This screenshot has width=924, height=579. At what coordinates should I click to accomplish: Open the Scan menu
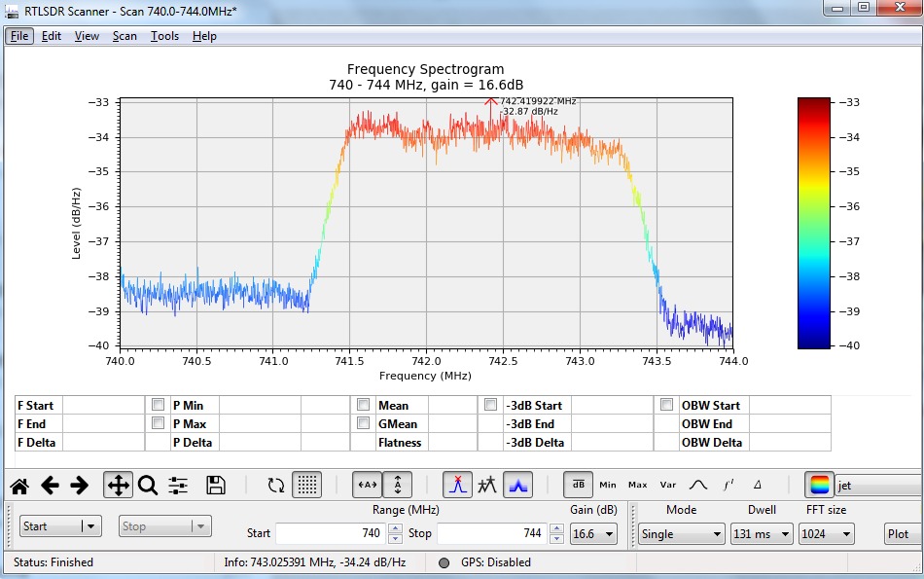coord(124,36)
